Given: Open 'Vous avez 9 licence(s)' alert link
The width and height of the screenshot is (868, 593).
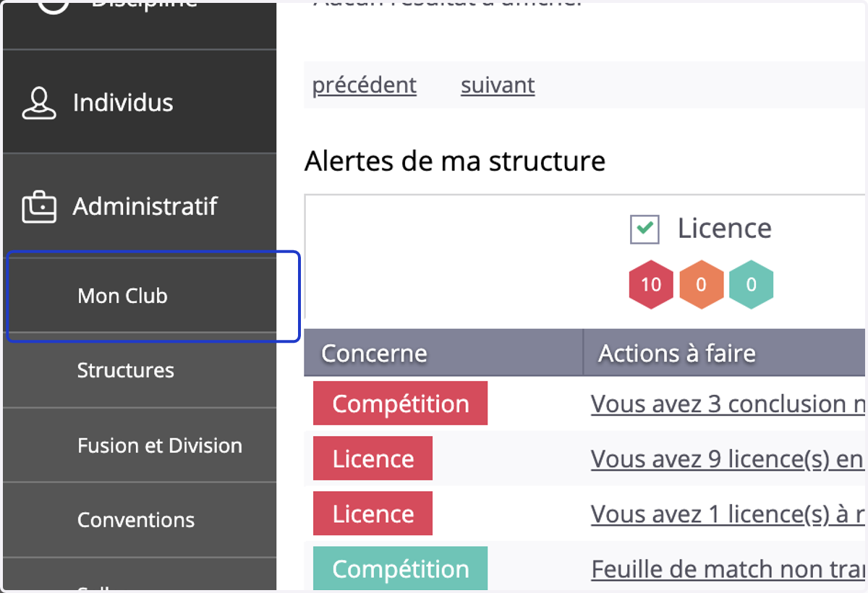Looking at the screenshot, I should (728, 458).
